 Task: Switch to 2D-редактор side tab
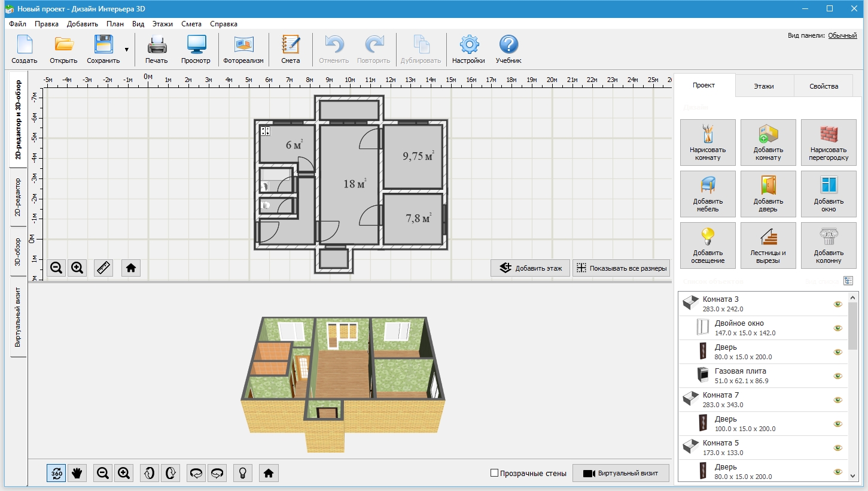pos(18,197)
